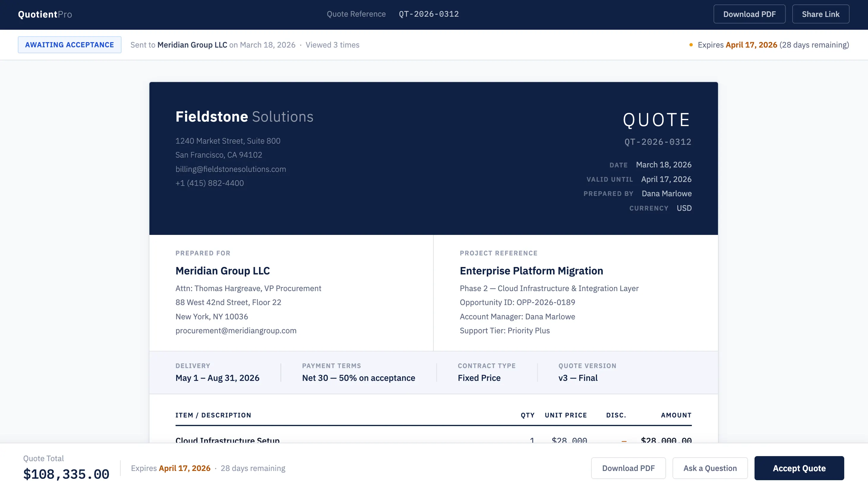This screenshot has width=868, height=490.
Task: Click the AMOUNT column header
Action: click(676, 415)
